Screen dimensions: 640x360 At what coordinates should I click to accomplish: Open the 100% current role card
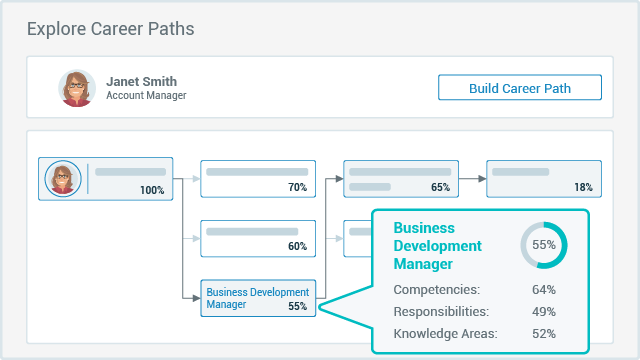(106, 179)
